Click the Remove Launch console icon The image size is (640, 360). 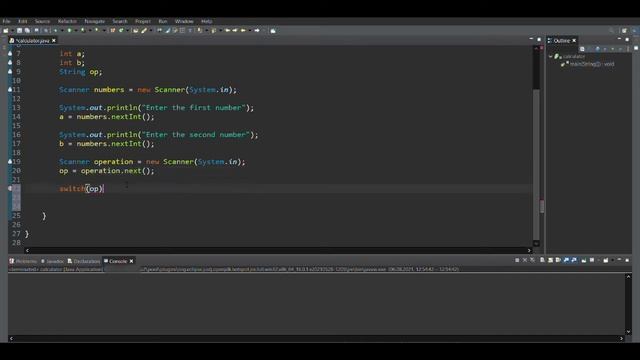point(525,260)
